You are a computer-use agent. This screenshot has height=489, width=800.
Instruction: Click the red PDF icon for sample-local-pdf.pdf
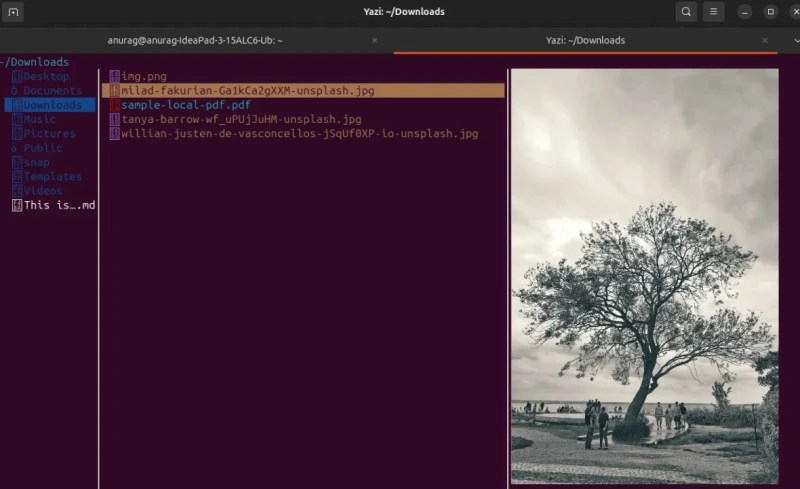(114, 105)
